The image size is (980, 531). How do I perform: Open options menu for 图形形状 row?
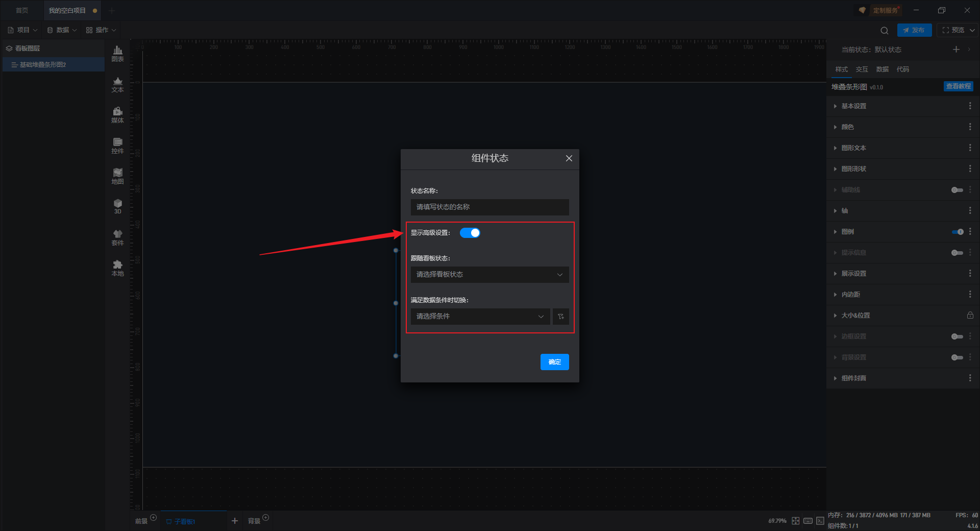(x=970, y=168)
